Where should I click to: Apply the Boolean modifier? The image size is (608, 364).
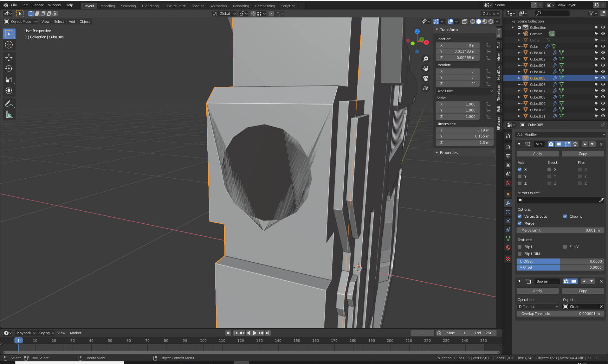(538, 291)
